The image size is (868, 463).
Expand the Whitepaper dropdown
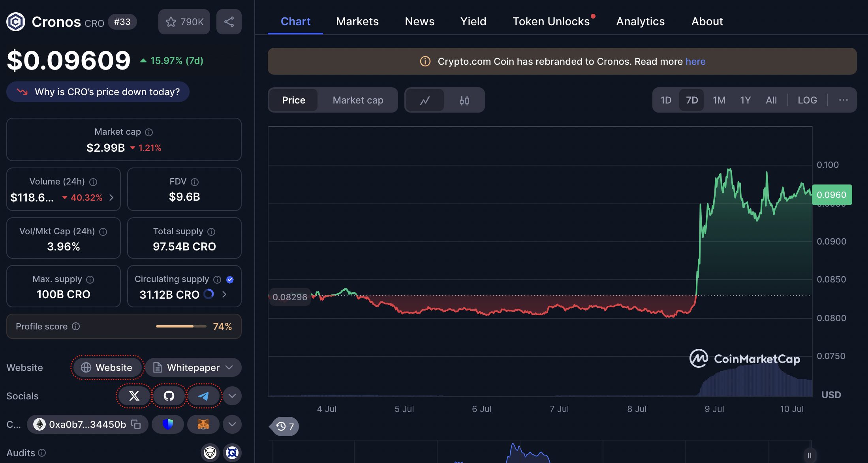pos(193,367)
